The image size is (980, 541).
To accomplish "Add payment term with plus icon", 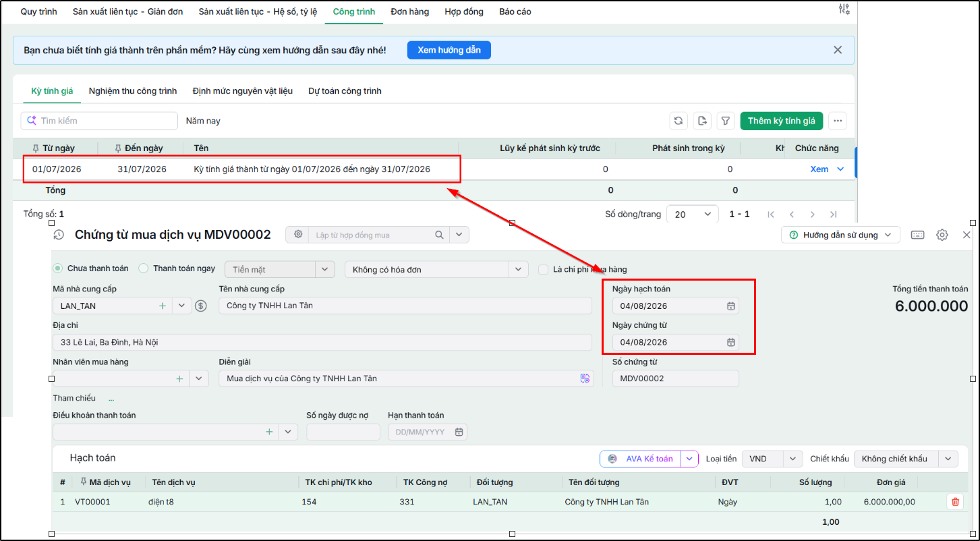I will tap(269, 432).
